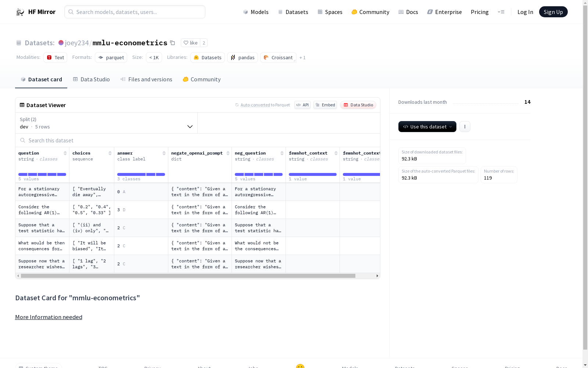Click the Embed button
Image resolution: width=588 pixels, height=368 pixels.
[x=325, y=105]
